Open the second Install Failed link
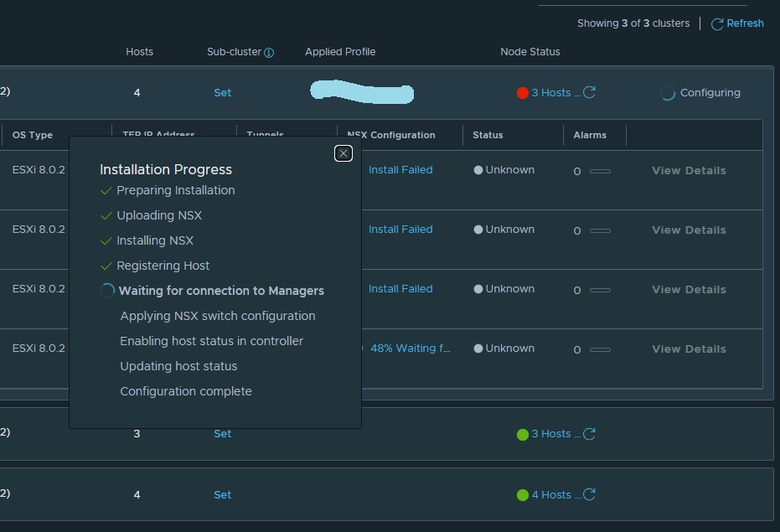Screen dimensions: 780x532 click(x=400, y=230)
